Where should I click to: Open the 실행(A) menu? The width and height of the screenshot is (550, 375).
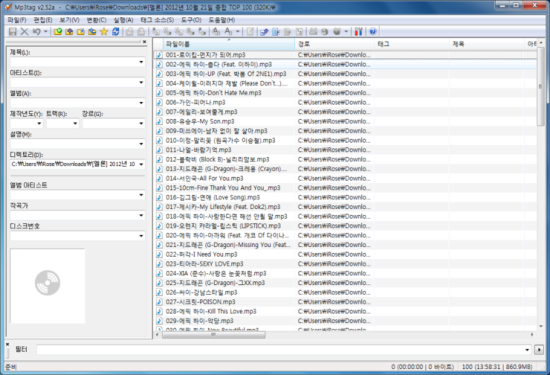[123, 20]
